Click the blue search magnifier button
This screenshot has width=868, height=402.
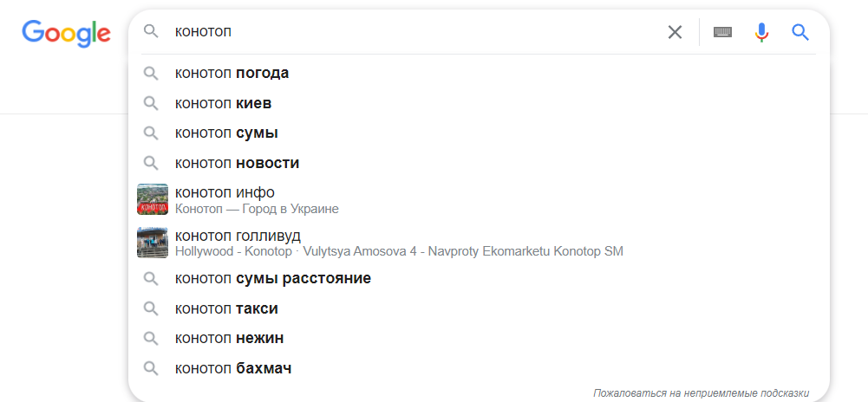click(800, 32)
